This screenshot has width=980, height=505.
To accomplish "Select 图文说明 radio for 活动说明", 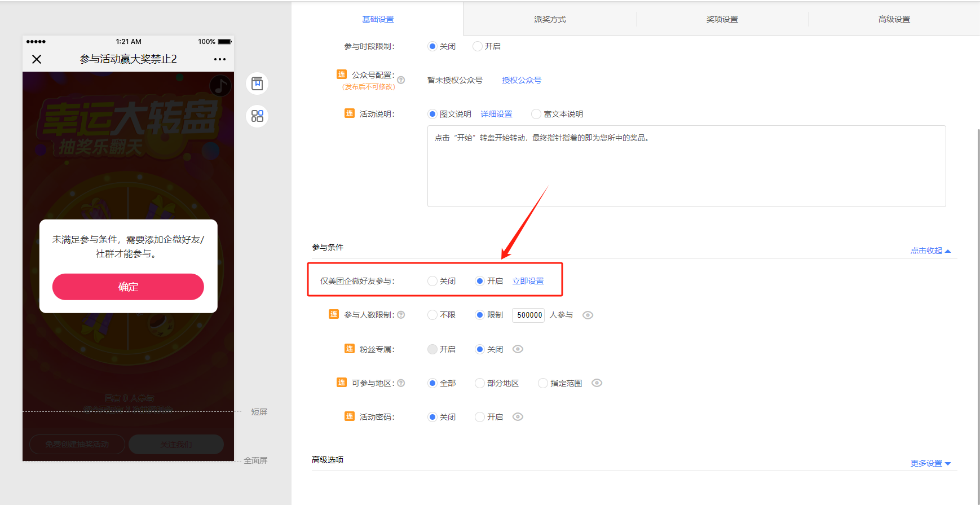I will coord(432,114).
